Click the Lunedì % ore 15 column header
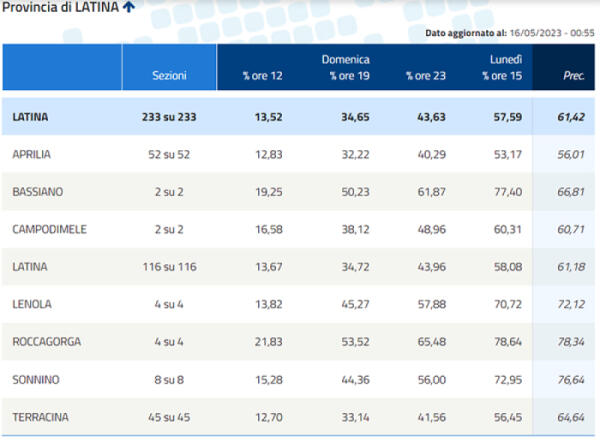The image size is (600, 443). click(x=500, y=68)
